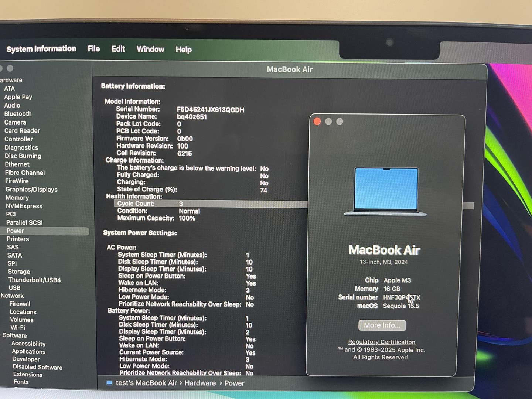Click Power in the path bar
Image resolution: width=532 pixels, height=399 pixels.
tap(234, 383)
